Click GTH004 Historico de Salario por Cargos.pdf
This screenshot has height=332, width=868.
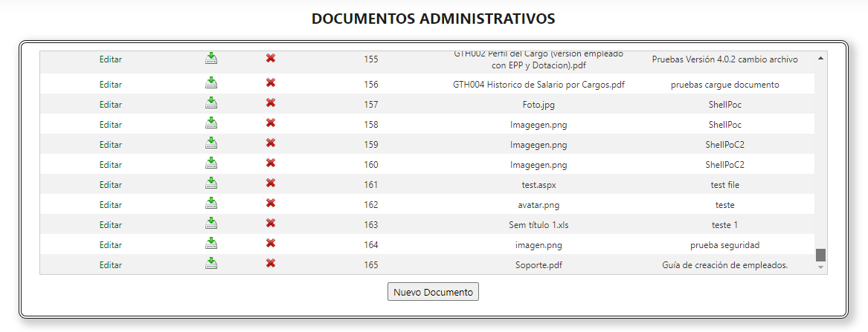coord(539,85)
